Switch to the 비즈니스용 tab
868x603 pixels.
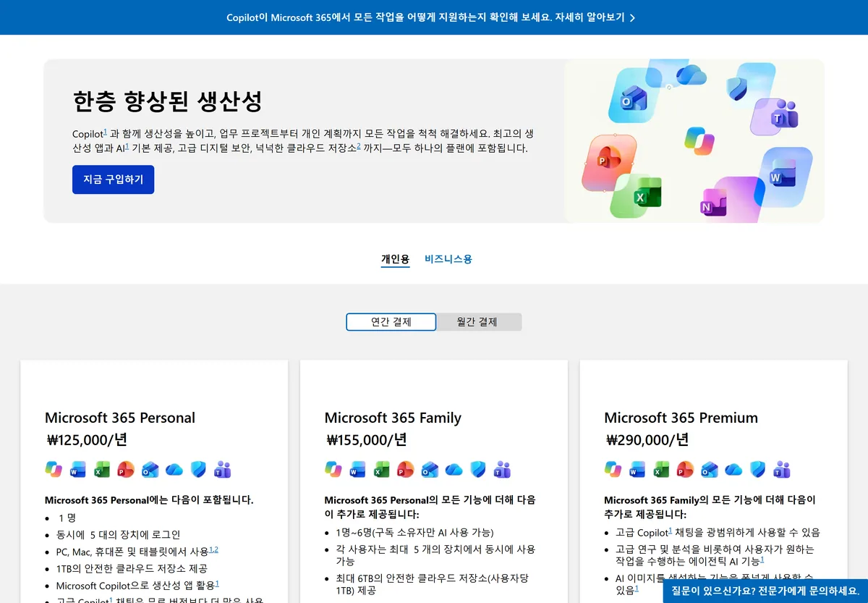[x=448, y=259]
